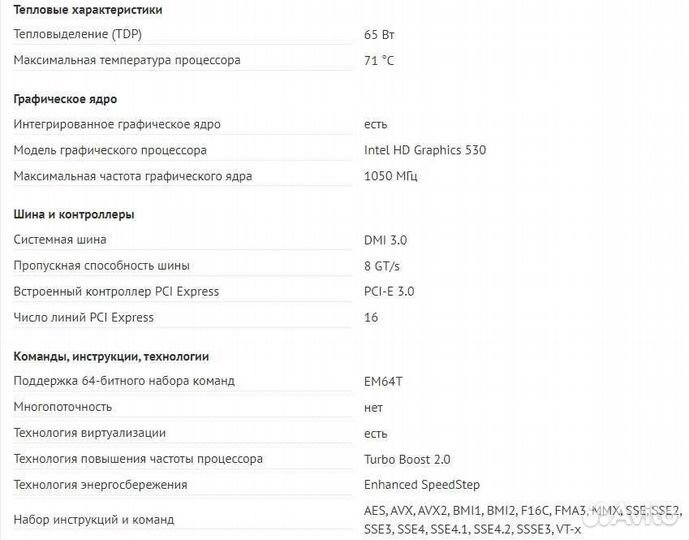Click the 'Intel HD Graphics 530' value
The image size is (689, 540).
click(x=425, y=150)
